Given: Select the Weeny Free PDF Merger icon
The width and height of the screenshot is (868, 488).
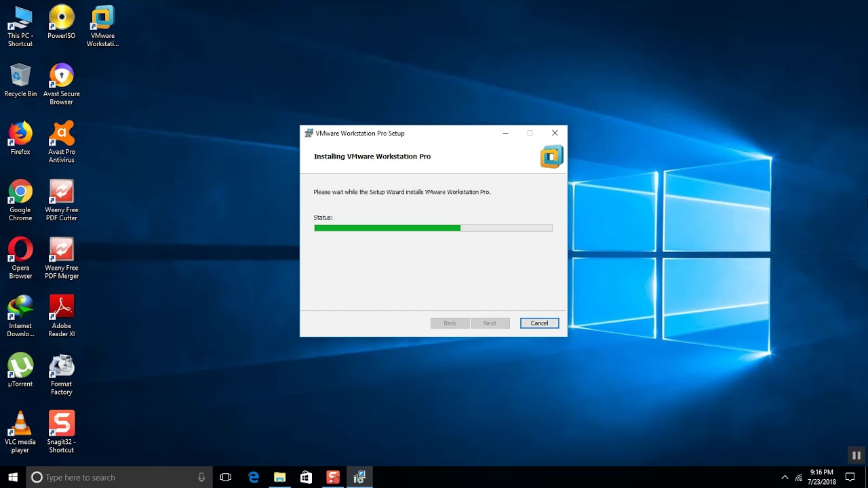Looking at the screenshot, I should pos(61,258).
